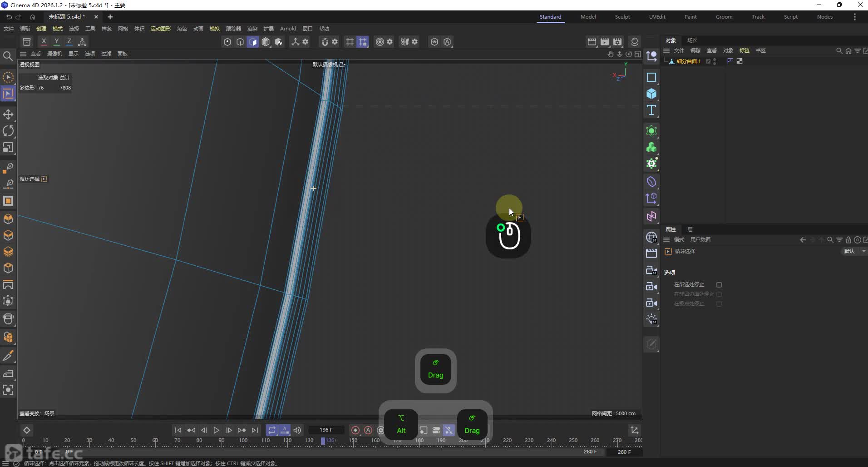This screenshot has height=467, width=868.
Task: Add a Text object using the T icon
Action: click(x=651, y=110)
